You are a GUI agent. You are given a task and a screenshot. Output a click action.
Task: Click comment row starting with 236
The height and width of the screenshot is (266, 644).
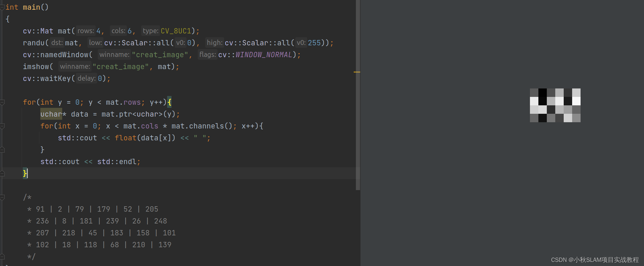[97, 221]
